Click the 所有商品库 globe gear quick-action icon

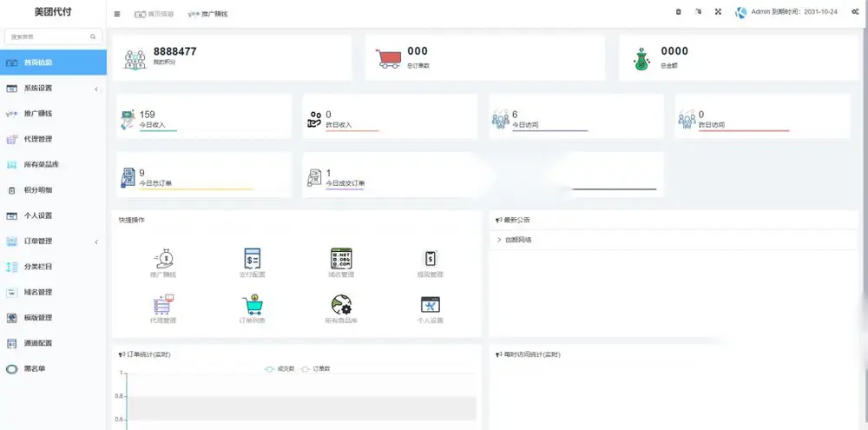tap(341, 305)
